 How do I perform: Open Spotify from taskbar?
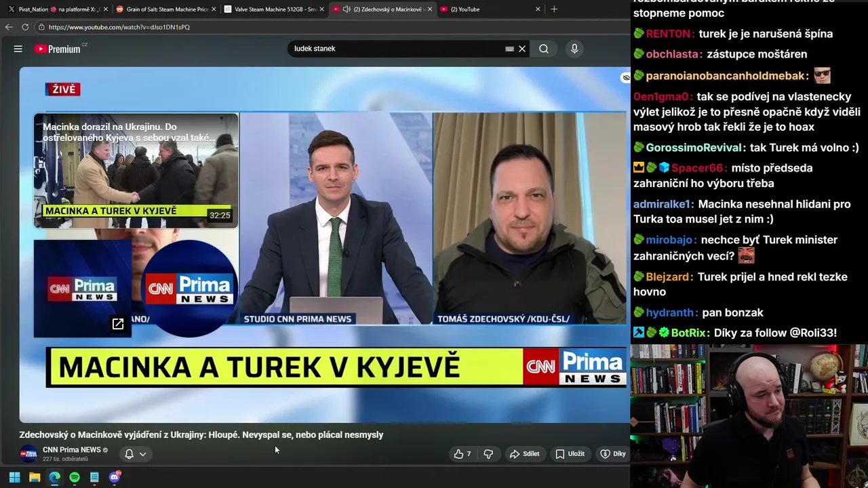click(75, 477)
